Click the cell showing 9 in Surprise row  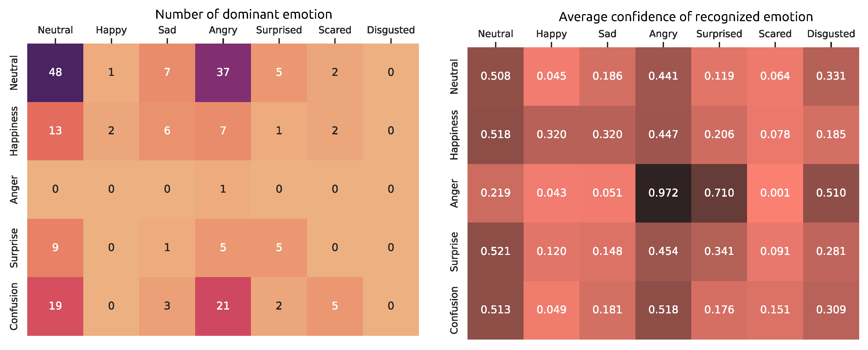pyautogui.click(x=55, y=248)
